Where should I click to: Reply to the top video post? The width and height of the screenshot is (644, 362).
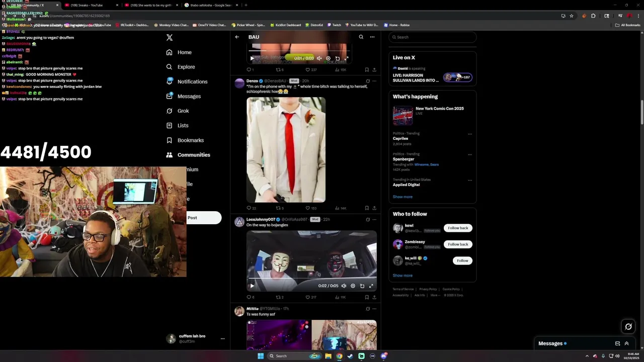250,70
